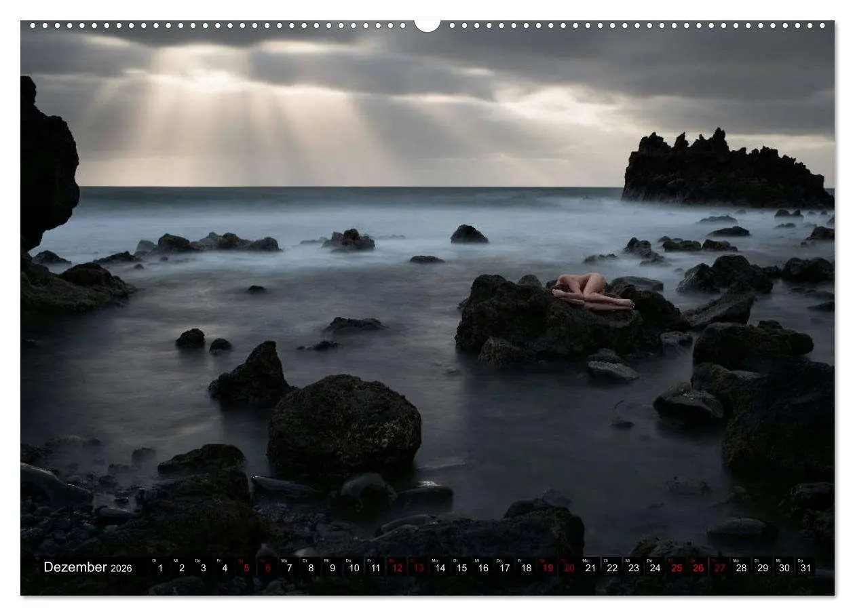Select the red day 5 in the calendar strip
Image resolution: width=855 pixels, height=616 pixels.
click(246, 567)
